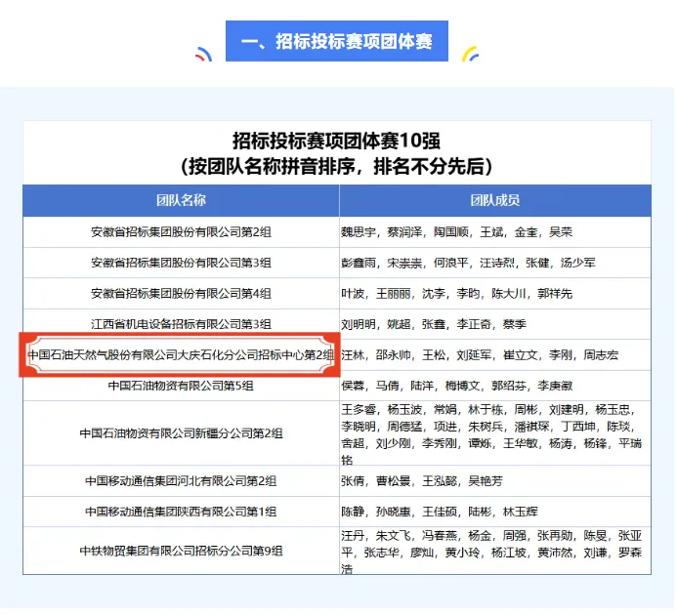This screenshot has width=677, height=616.
Task: Click member name 陶国顺
Action: [x=450, y=232]
